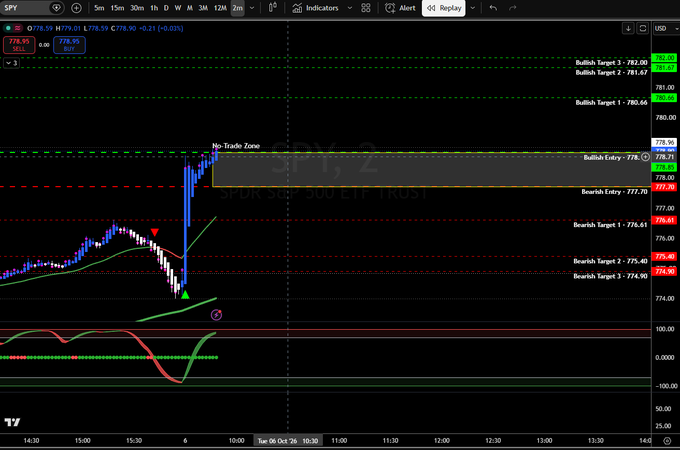Image resolution: width=680 pixels, height=450 pixels.
Task: Click the 15:30 time axis label
Action: (x=134, y=441)
